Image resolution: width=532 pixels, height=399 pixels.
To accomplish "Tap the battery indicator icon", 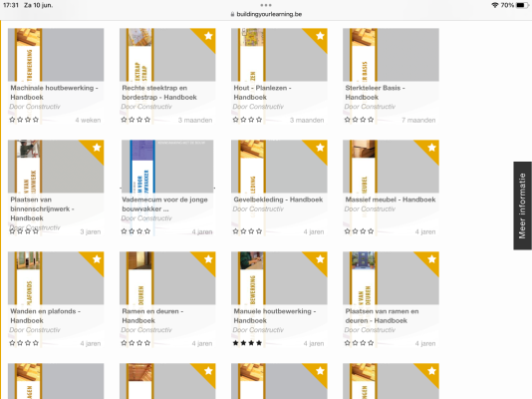I will coord(522,5).
